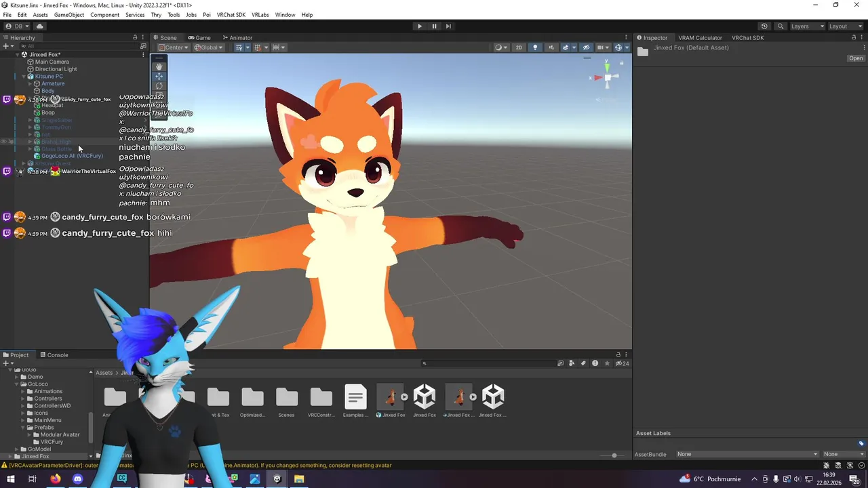Hit the Pause button in the toolbar

coord(434,26)
